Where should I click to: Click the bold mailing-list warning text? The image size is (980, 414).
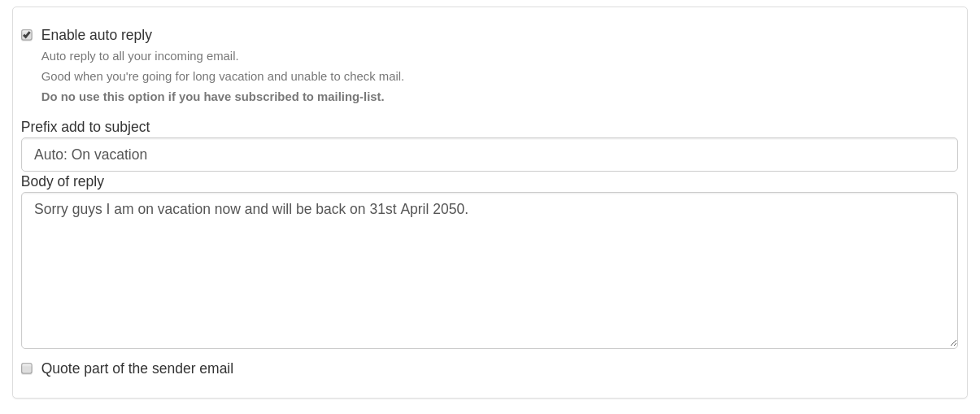pos(212,97)
